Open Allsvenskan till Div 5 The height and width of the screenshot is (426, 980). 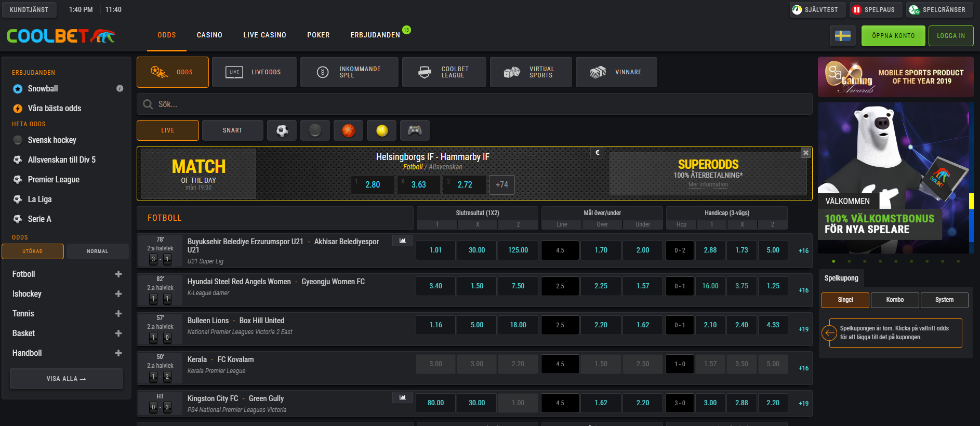coord(62,159)
